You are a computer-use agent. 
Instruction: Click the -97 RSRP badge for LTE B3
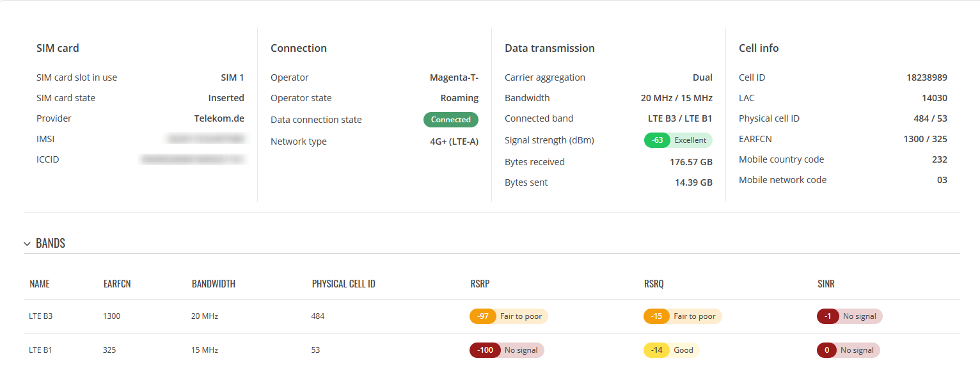(509, 316)
